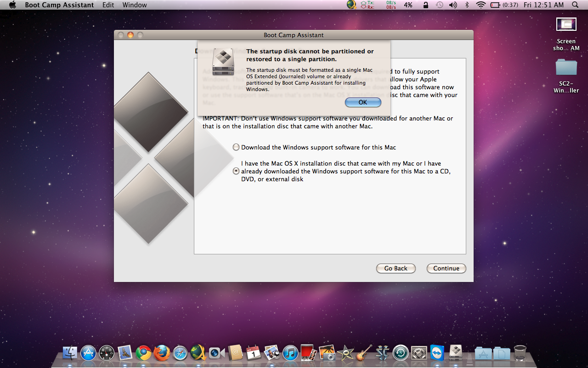Viewport: 588px width, 368px height.
Task: Open GarageBand from the Dock
Action: click(364, 353)
